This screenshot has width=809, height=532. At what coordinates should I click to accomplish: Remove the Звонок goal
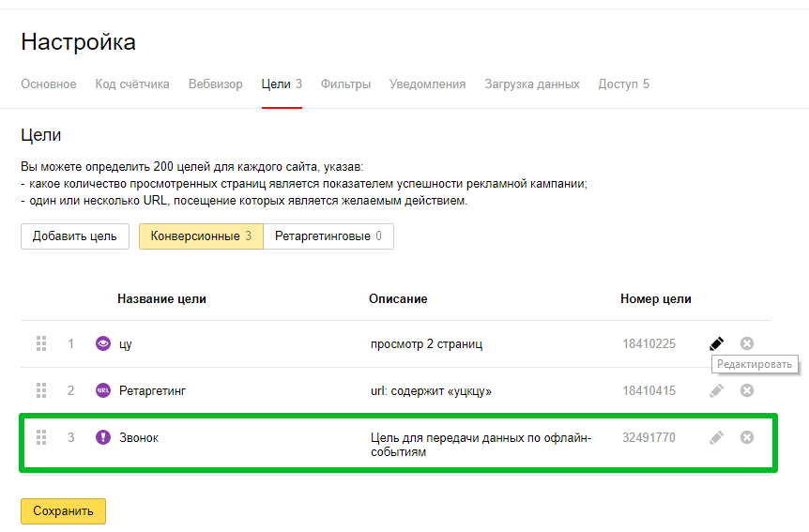746,437
